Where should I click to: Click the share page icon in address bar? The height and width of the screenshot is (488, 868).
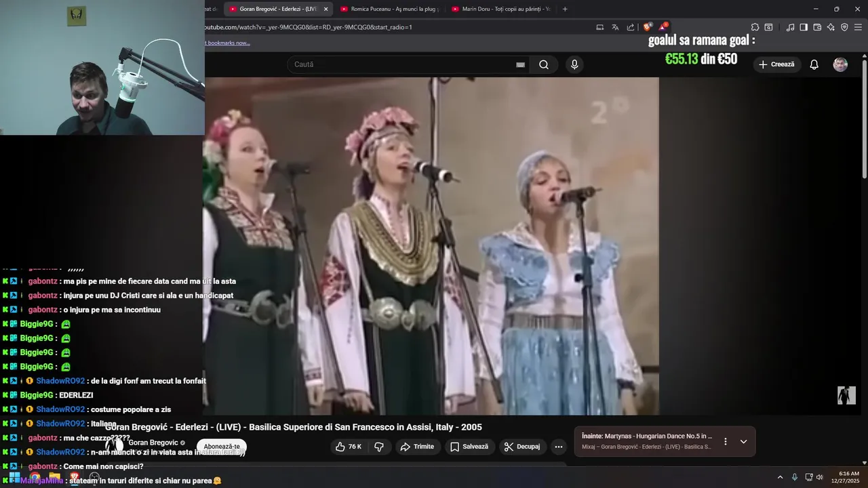pos(631,27)
